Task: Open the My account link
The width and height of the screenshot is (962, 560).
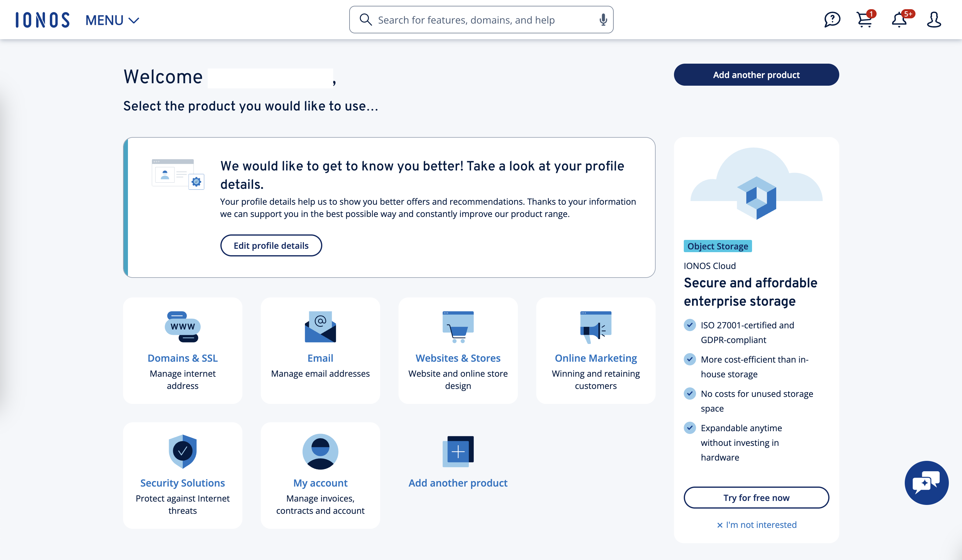Action: (320, 483)
